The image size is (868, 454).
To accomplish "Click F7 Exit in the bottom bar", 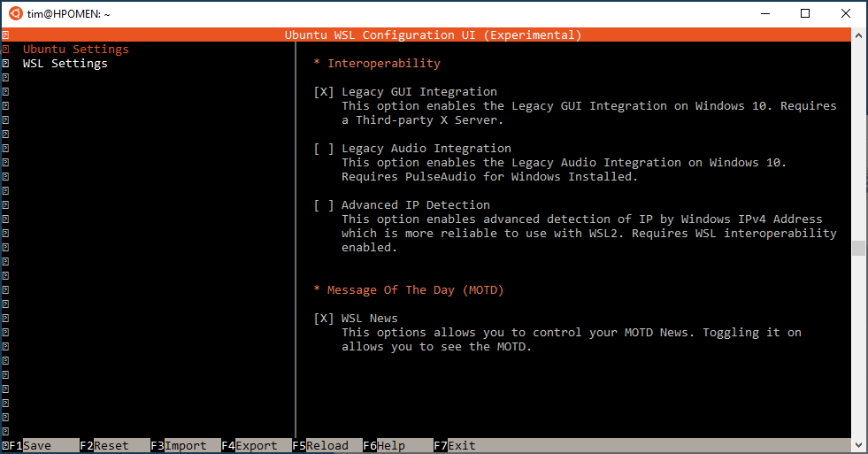I will point(455,446).
